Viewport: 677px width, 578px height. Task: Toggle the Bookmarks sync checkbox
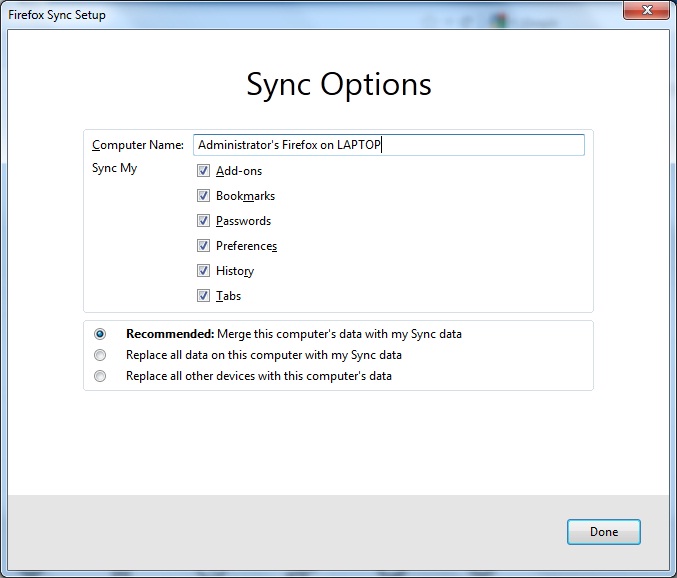point(203,196)
